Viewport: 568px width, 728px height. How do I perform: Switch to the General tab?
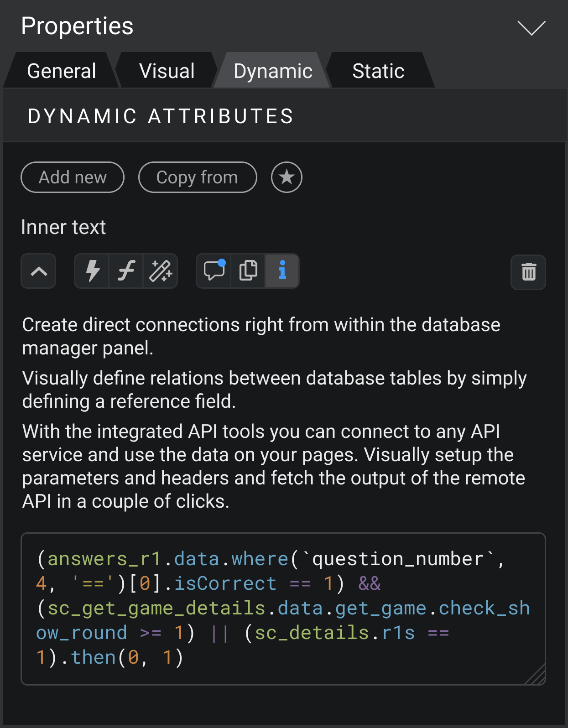[x=62, y=71]
